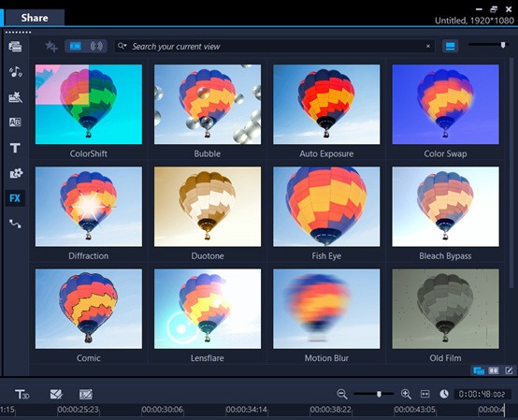Open the Transition library (AB) icon
The image size is (518, 420).
tap(15, 123)
